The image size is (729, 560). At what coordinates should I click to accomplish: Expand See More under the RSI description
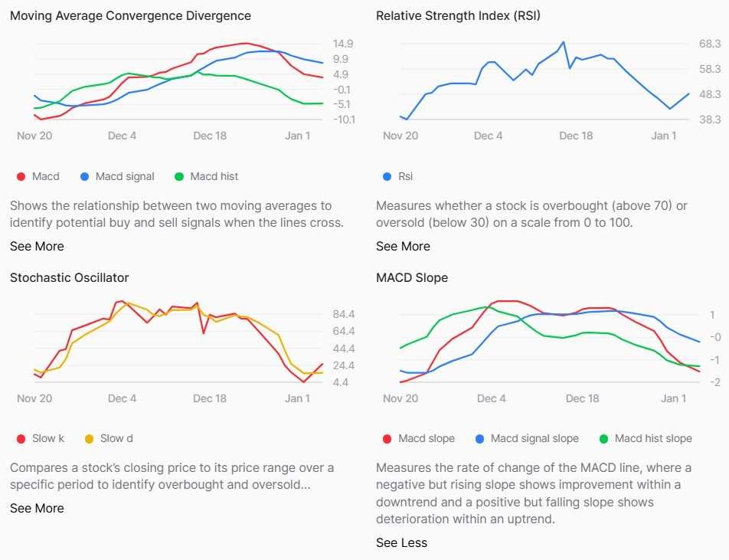pyautogui.click(x=403, y=246)
